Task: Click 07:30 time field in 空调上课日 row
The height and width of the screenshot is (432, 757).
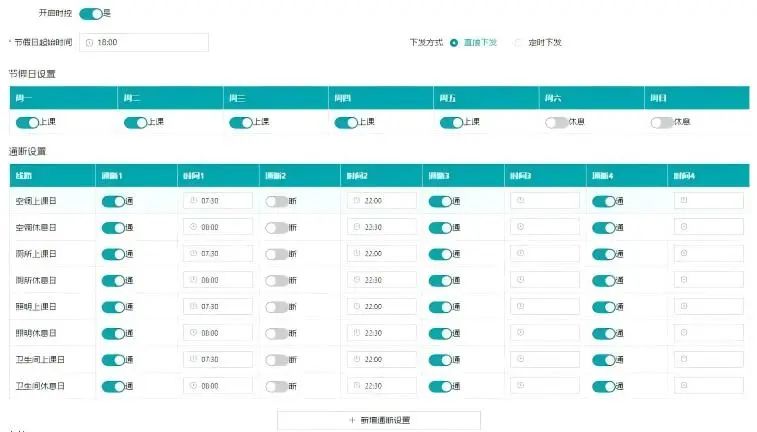Action: [x=218, y=200]
